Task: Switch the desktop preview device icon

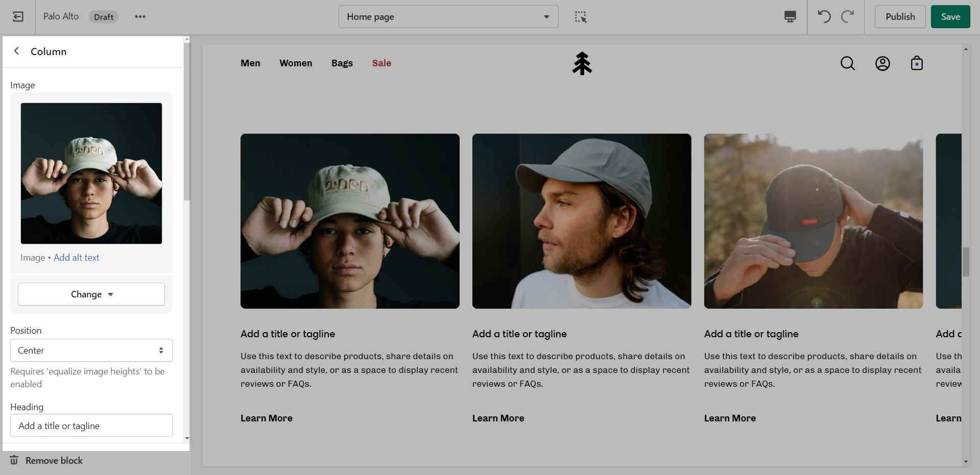Action: pos(790,17)
